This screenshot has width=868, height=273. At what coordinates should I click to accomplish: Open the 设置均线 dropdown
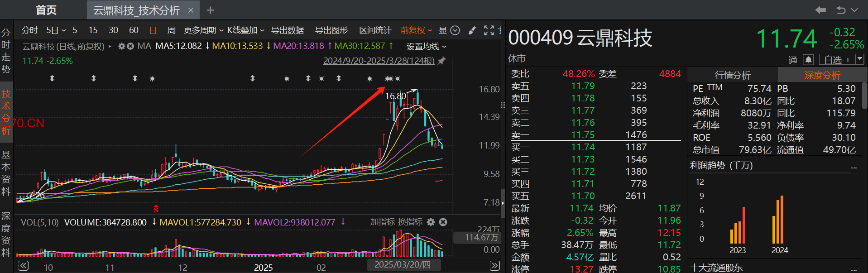tap(427, 46)
